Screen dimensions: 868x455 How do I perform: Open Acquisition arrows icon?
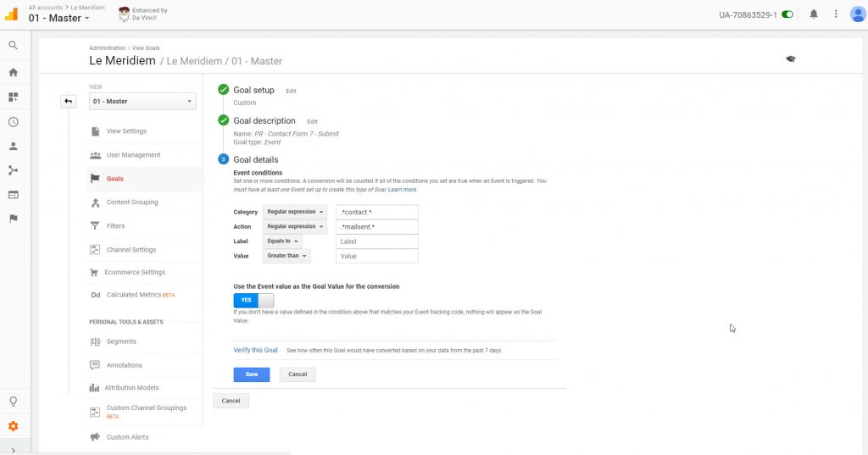tap(14, 170)
